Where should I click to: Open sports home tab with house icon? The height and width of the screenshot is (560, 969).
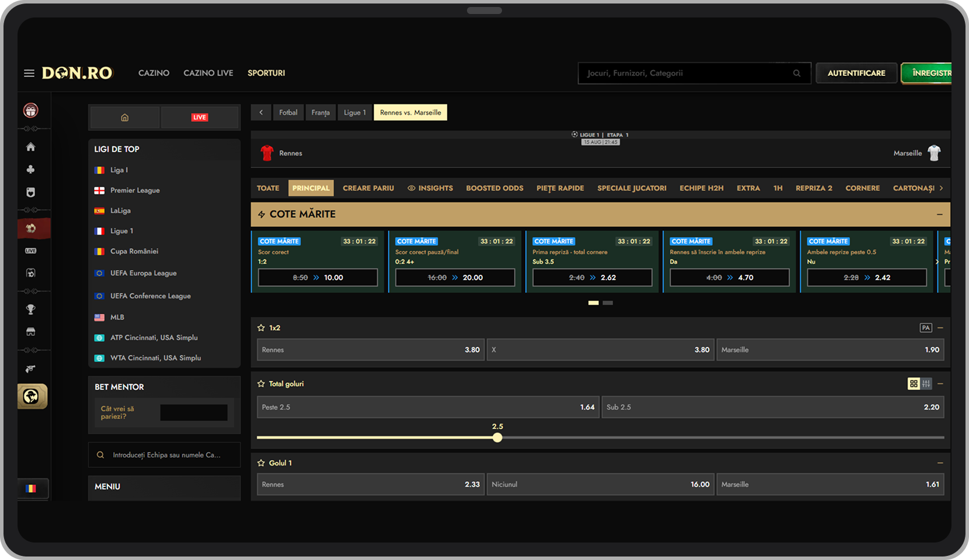124,117
